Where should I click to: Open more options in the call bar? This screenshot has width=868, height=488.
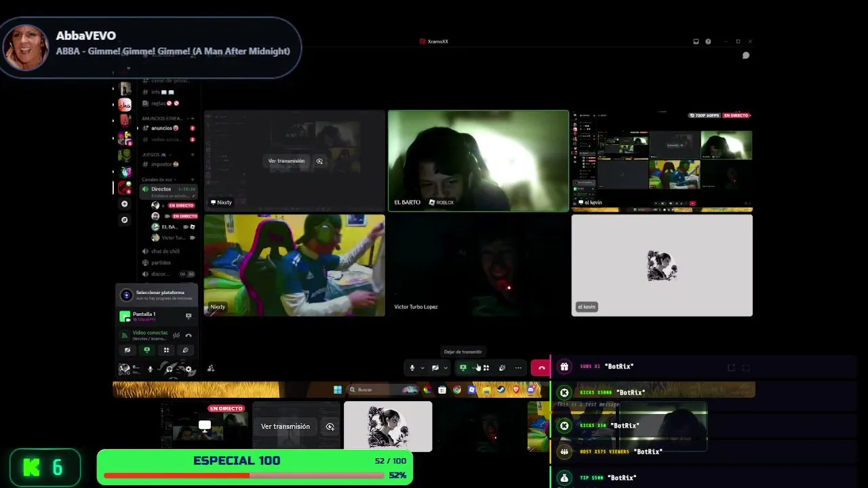point(518,368)
